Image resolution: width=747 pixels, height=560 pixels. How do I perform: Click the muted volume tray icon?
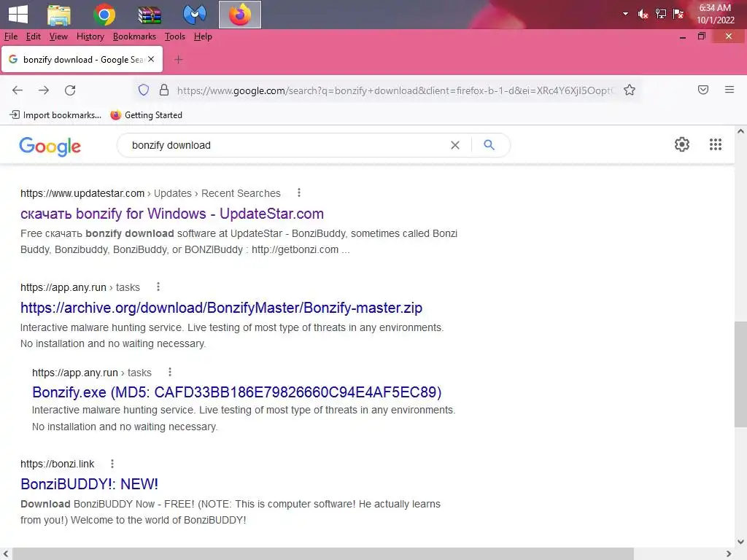[643, 15]
